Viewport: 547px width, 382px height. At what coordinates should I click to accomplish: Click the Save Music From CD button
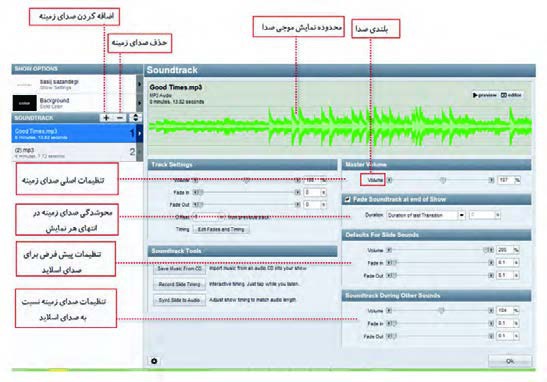pyautogui.click(x=179, y=269)
